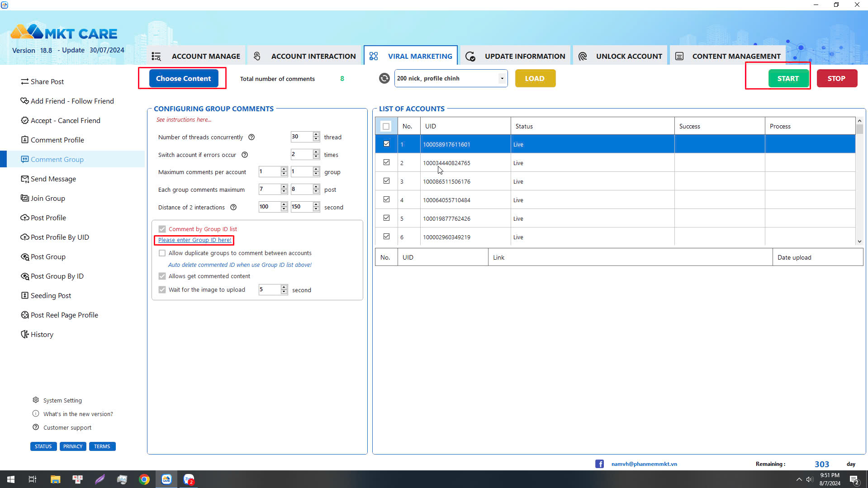The width and height of the screenshot is (868, 488).
Task: Click the maximum interaction distance input field
Action: click(x=301, y=207)
